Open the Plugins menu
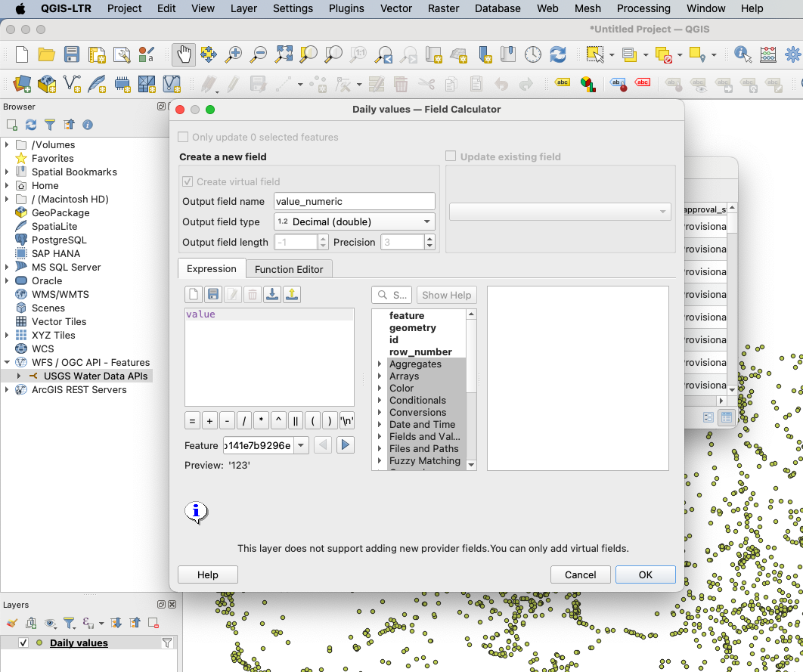Screen dimensions: 803x672 tap(346, 9)
